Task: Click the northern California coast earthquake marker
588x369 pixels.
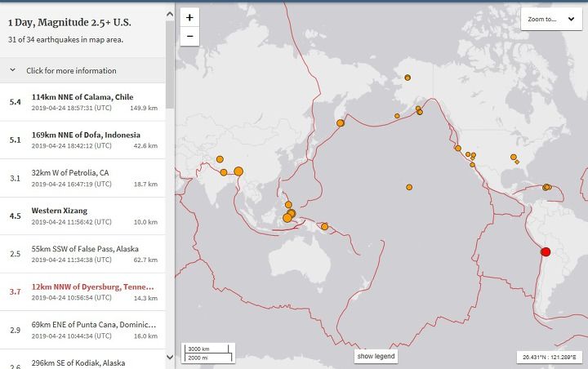Action: 458,148
